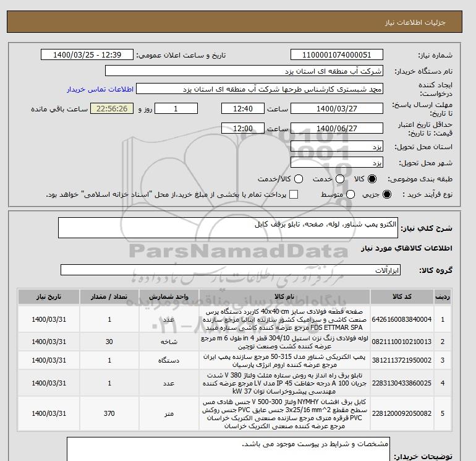
Task: Click the price validity time field 12:00
Action: tap(243, 128)
